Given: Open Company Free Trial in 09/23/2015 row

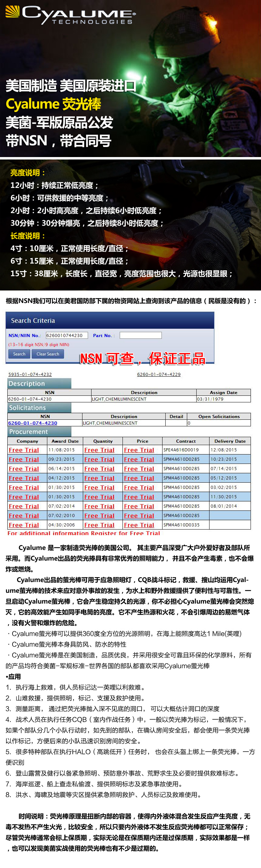Looking at the screenshot, I should click(24, 459).
